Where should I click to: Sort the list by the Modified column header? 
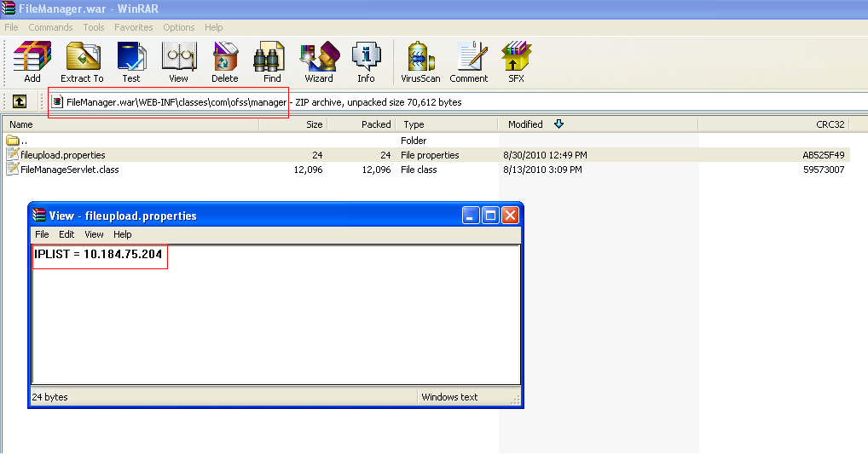pos(599,124)
